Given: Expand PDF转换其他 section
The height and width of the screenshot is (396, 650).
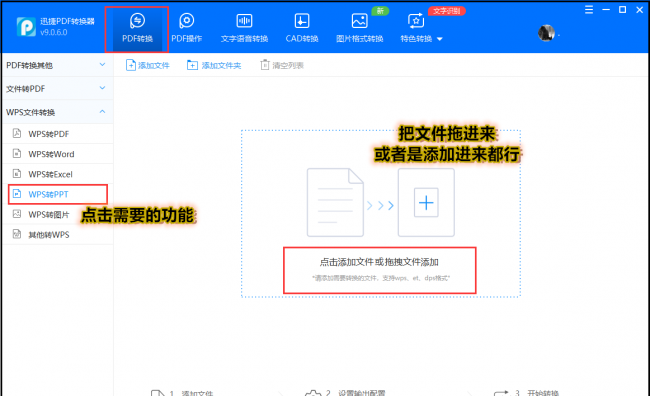Looking at the screenshot, I should tap(57, 65).
